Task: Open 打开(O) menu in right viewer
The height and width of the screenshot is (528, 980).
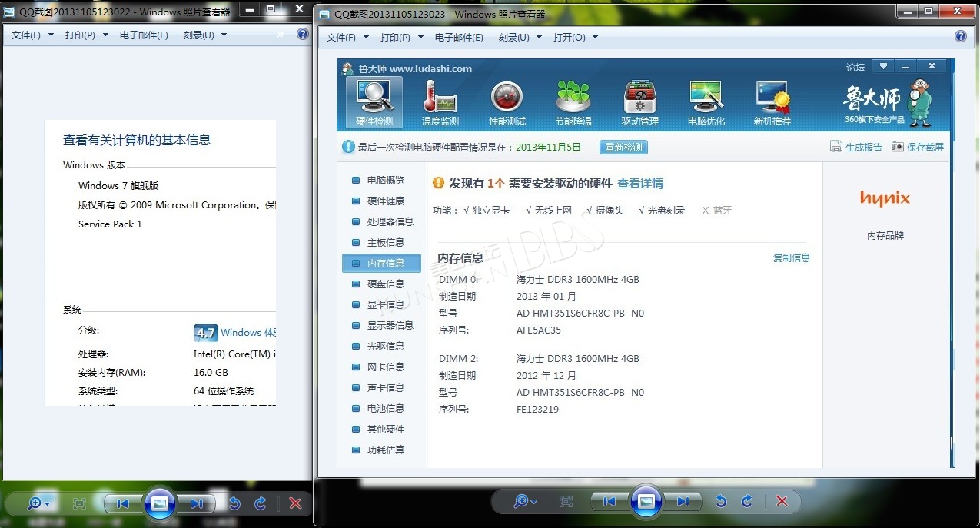Action: coord(576,37)
